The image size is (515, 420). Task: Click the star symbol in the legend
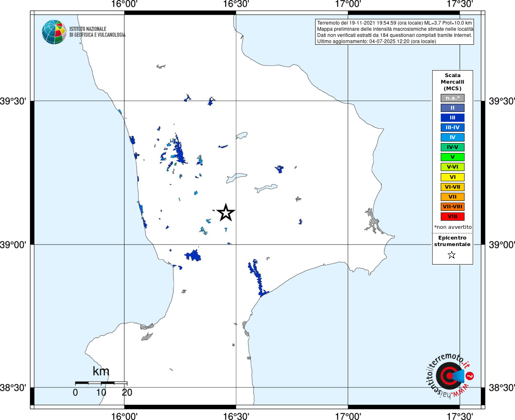click(452, 255)
